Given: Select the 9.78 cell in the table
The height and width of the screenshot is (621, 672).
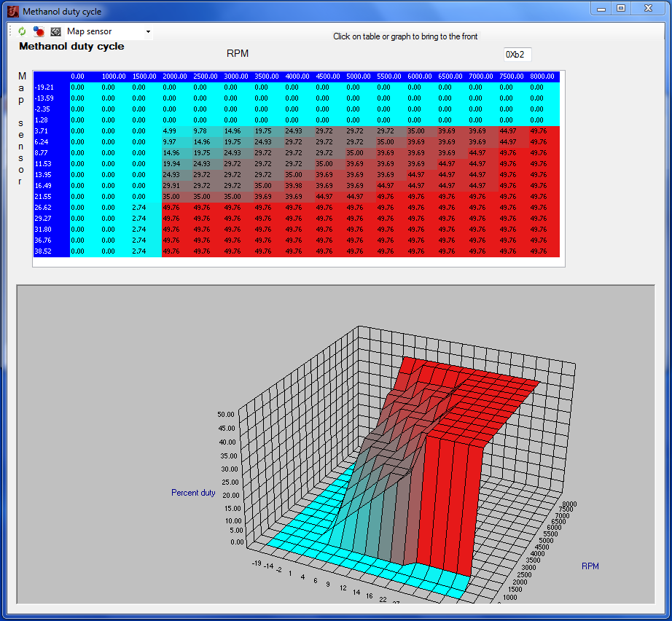Looking at the screenshot, I should click(x=201, y=131).
